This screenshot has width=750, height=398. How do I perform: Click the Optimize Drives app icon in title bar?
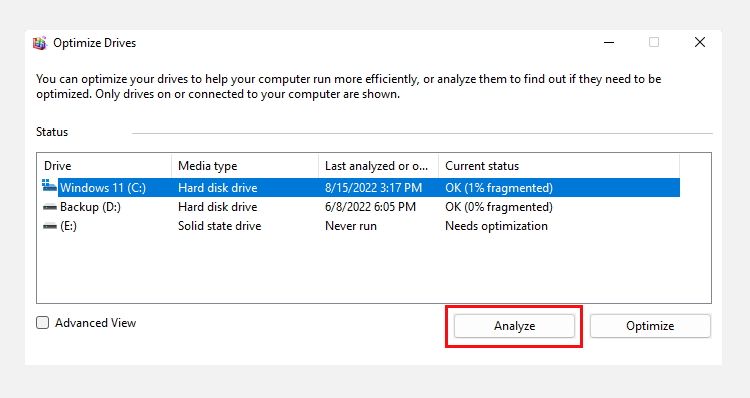point(40,43)
